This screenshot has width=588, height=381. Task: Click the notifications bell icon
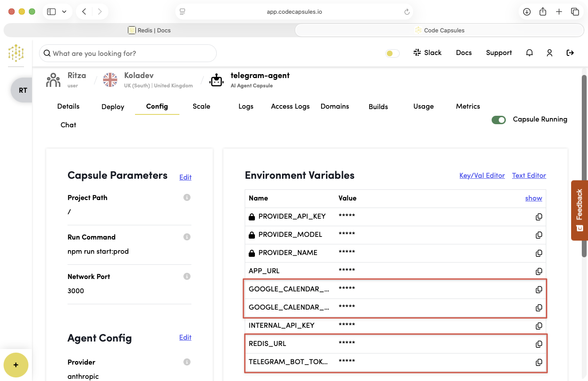point(529,53)
